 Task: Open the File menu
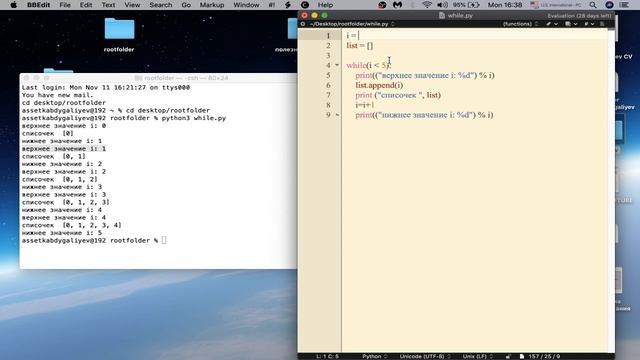[x=65, y=5]
